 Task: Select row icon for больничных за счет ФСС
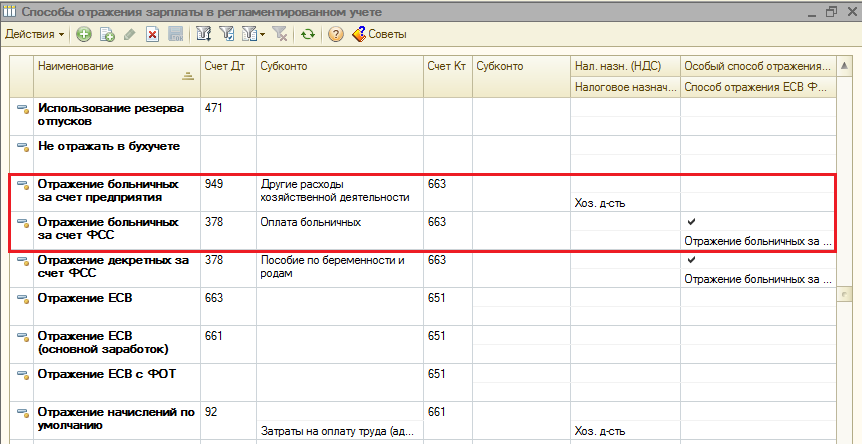[x=23, y=223]
